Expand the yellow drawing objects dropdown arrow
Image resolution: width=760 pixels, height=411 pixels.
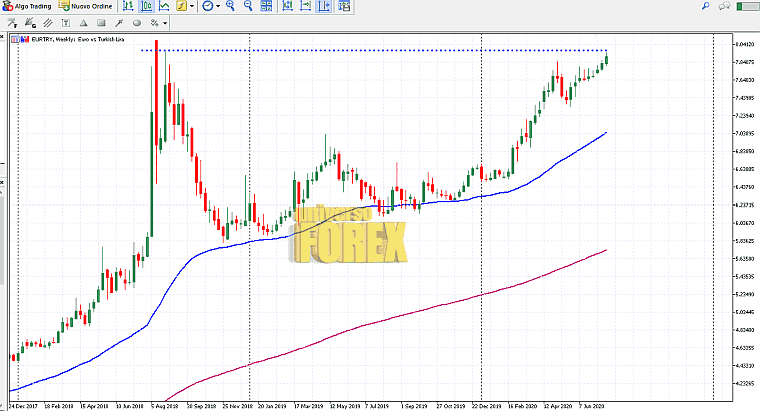tap(194, 6)
